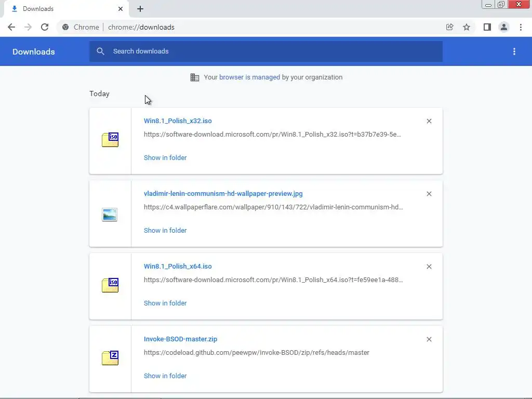Open the Chrome profile avatar menu

pos(504,27)
